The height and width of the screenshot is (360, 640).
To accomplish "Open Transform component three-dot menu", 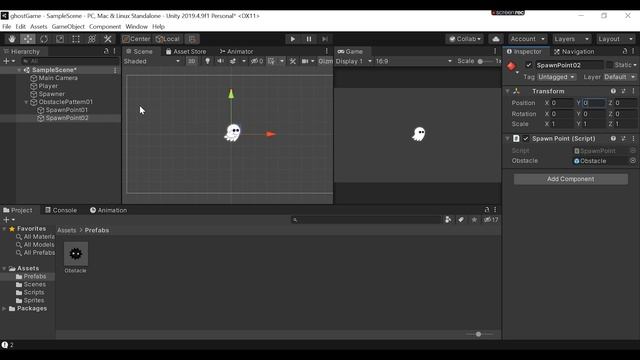I will (633, 91).
